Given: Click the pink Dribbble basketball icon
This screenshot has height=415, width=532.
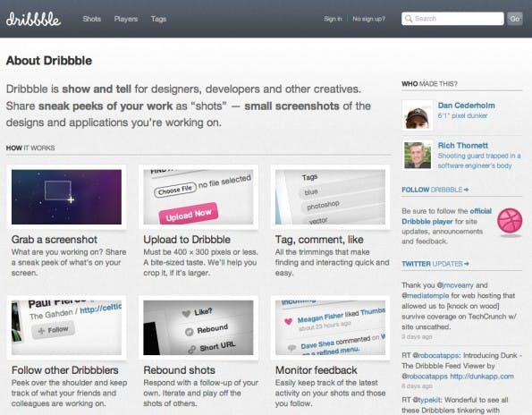Looking at the screenshot, I should [x=510, y=221].
